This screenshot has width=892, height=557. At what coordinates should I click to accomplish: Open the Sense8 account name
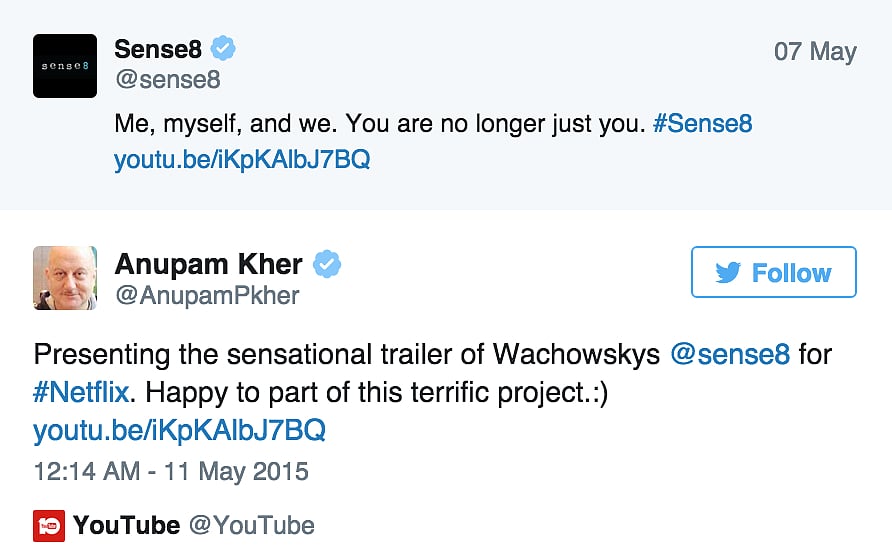(x=158, y=49)
